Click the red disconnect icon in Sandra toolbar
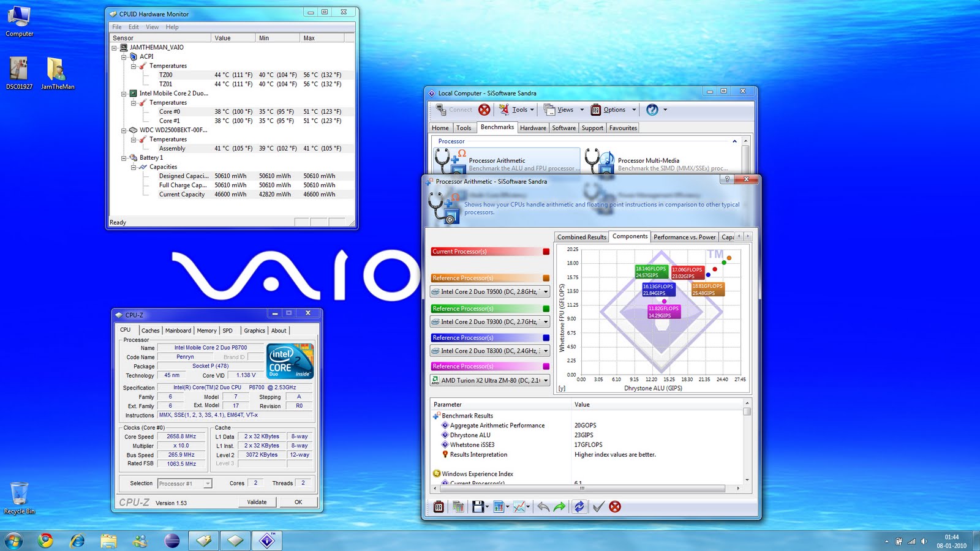Screen dimensions: 980x551 484,110
